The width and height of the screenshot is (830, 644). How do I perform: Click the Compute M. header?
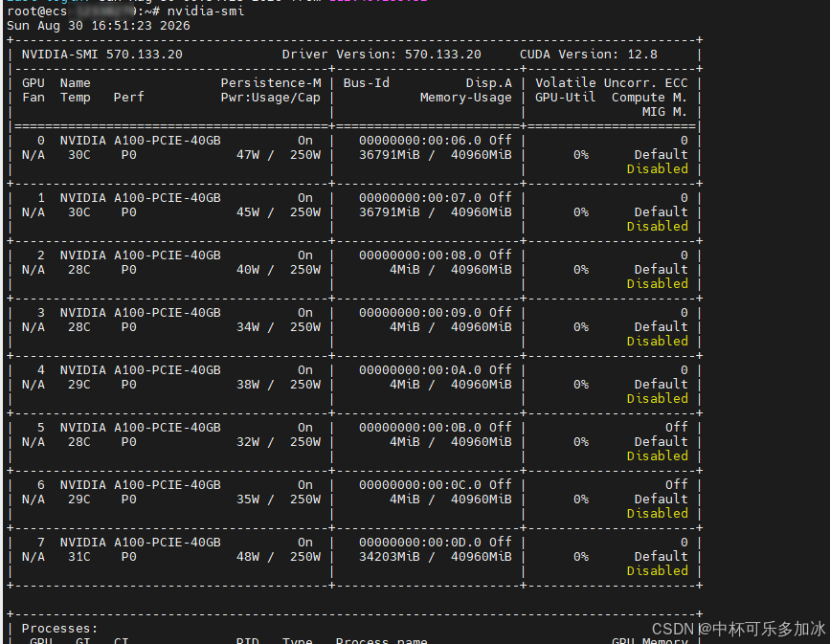pyautogui.click(x=649, y=98)
